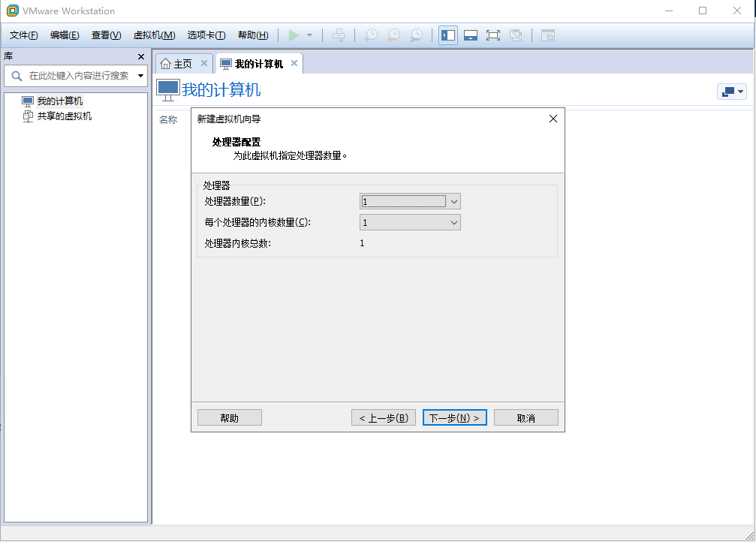Switch to the 我的计算机 tab
This screenshot has height=542, width=756.
(258, 64)
